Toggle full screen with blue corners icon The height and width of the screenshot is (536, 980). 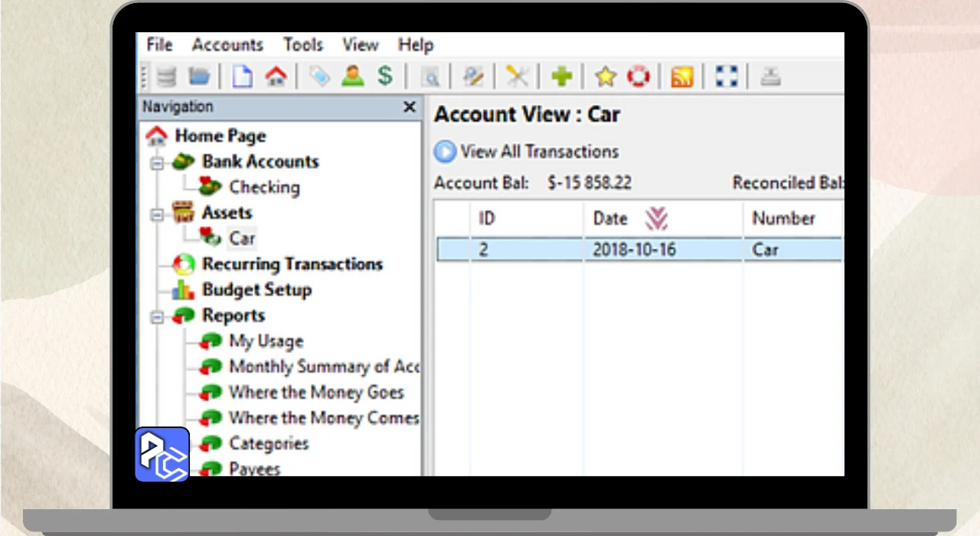[726, 77]
